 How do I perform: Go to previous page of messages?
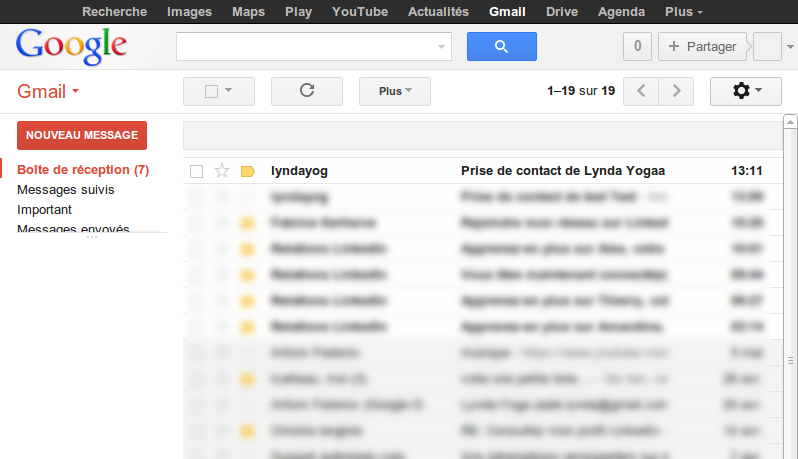click(x=641, y=91)
